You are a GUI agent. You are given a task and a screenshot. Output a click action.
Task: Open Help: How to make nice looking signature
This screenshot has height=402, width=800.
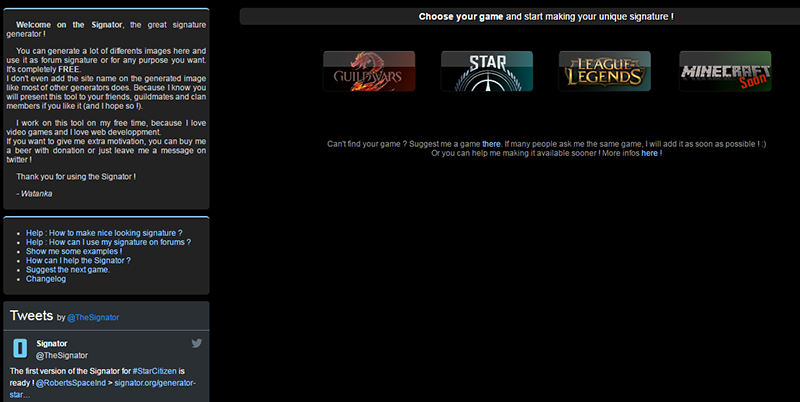click(104, 233)
